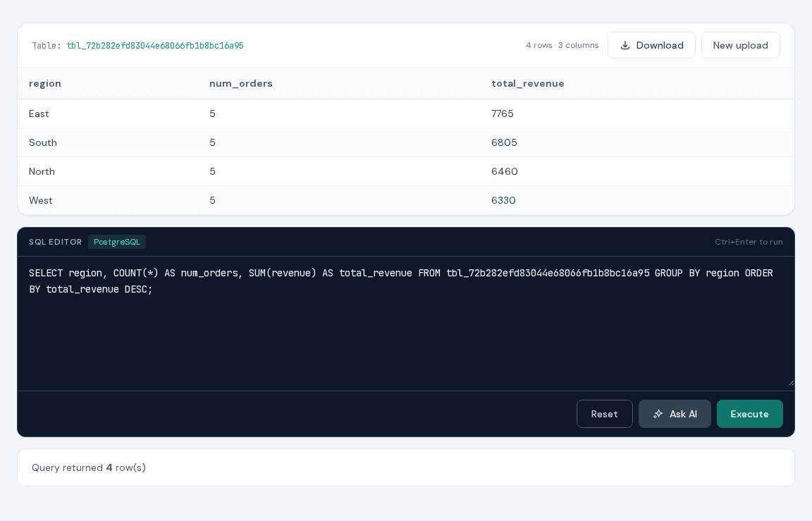Viewport: 812px width, 521px height.
Task: Select the PostgreSQL dialect badge
Action: 116,242
